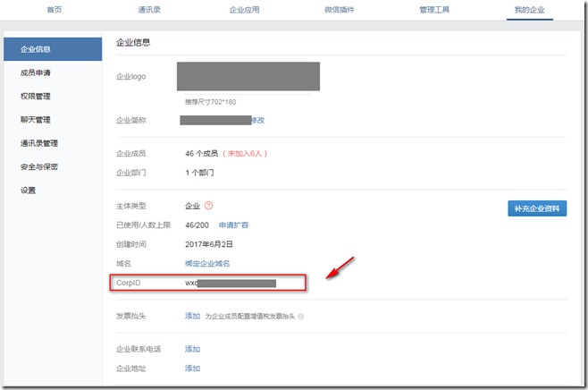Click the 1 个部门 text
This screenshot has height=390, width=588.
pyautogui.click(x=199, y=173)
